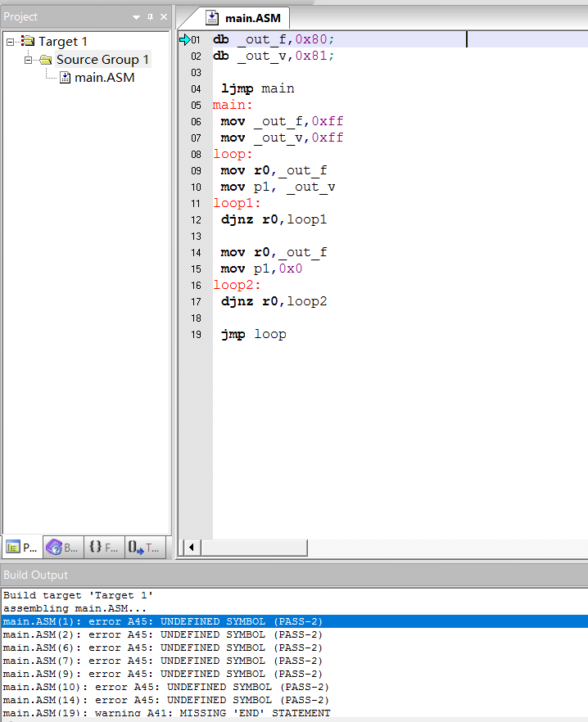Select Source Group 1 tree label
Screen dimensions: 588x722
(102, 60)
